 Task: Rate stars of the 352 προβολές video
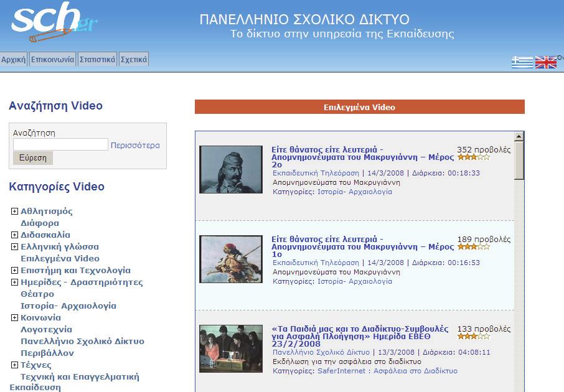(x=473, y=157)
